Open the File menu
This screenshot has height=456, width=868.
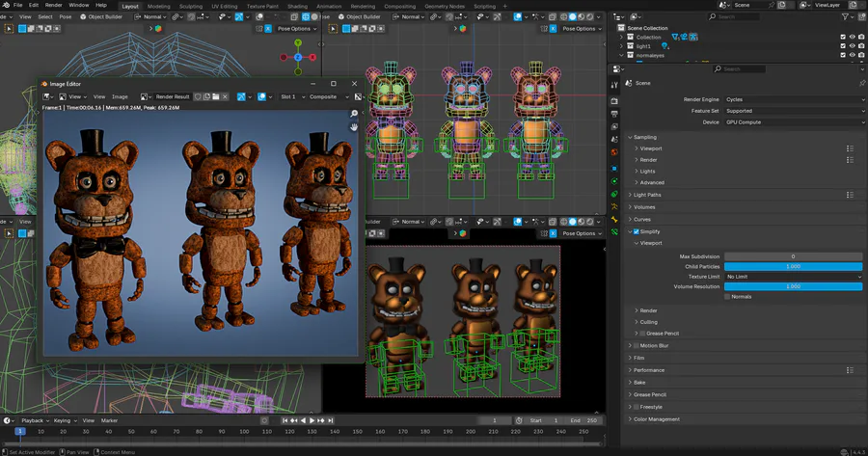(17, 5)
